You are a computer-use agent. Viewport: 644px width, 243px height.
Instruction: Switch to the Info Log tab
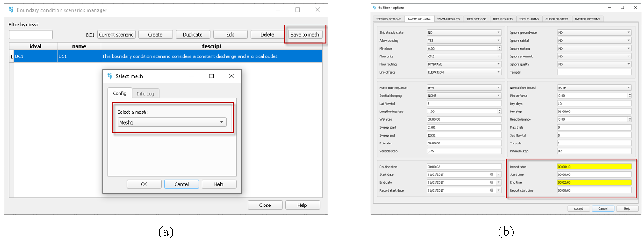tap(145, 93)
